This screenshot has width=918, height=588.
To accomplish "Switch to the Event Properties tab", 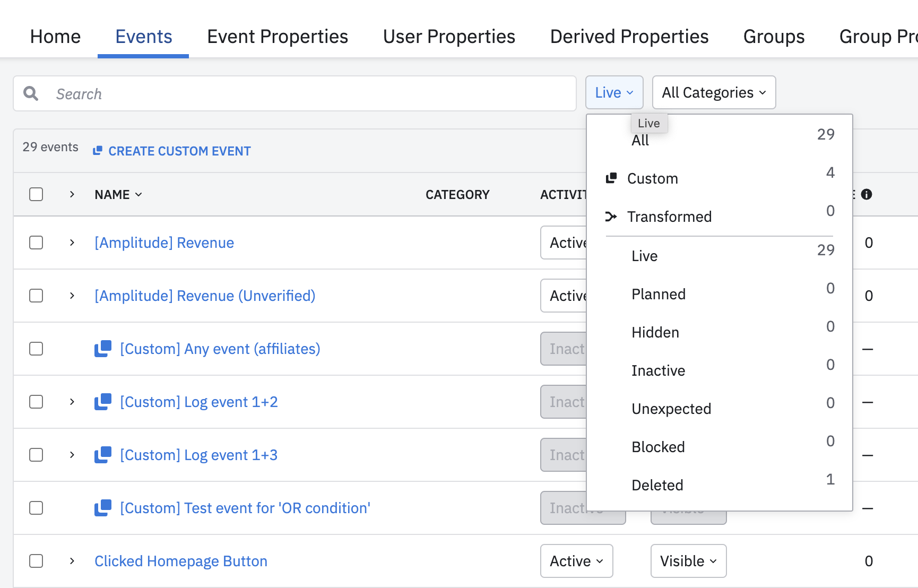I will click(x=278, y=37).
